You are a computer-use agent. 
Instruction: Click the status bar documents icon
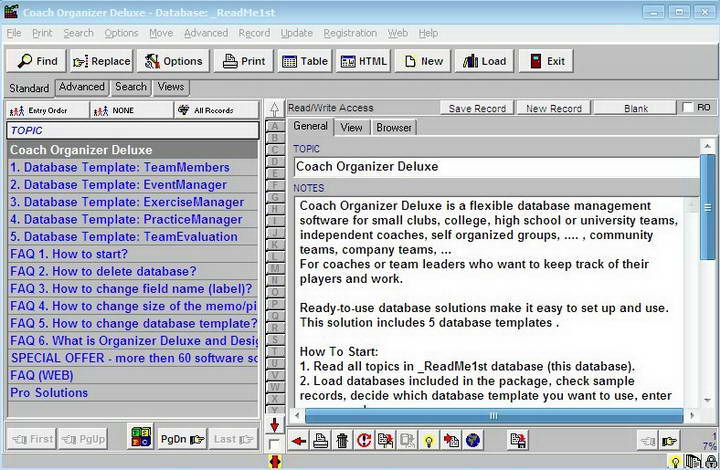[693, 462]
